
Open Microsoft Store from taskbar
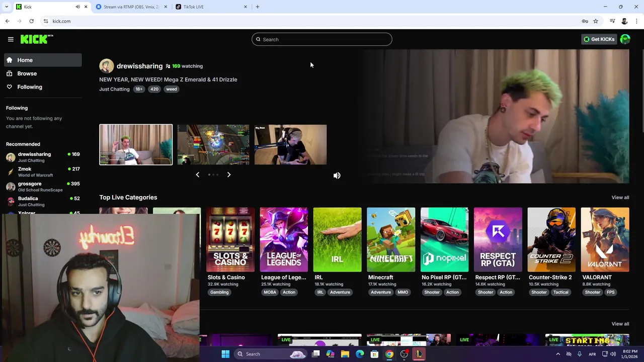click(x=374, y=354)
